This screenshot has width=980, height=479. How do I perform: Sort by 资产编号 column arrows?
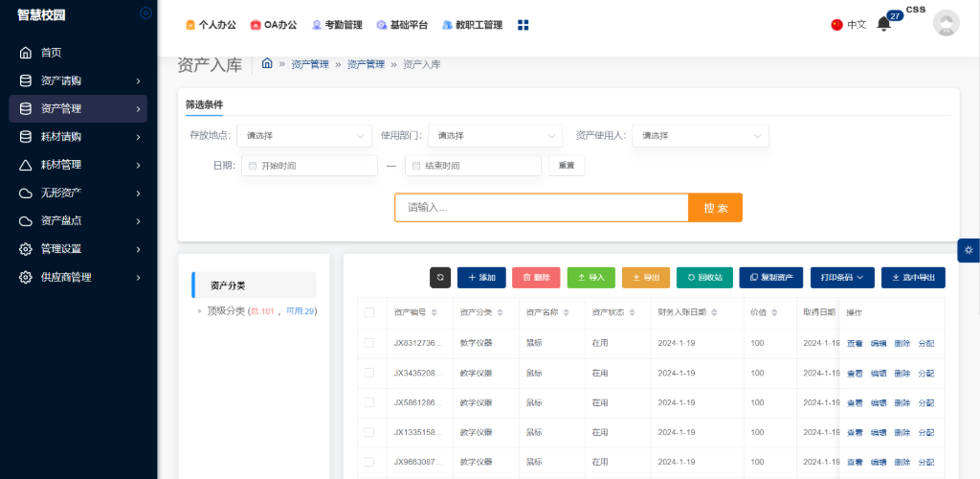434,312
